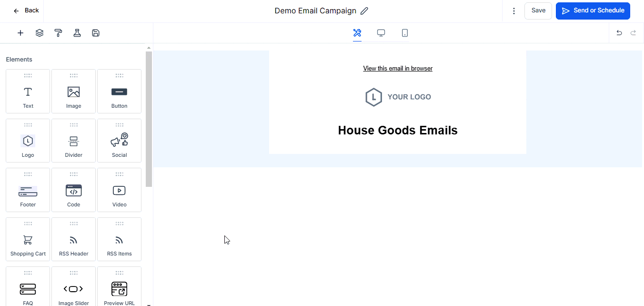This screenshot has width=644, height=306.
Task: Click elements panel scroll up arrow
Action: click(x=149, y=48)
